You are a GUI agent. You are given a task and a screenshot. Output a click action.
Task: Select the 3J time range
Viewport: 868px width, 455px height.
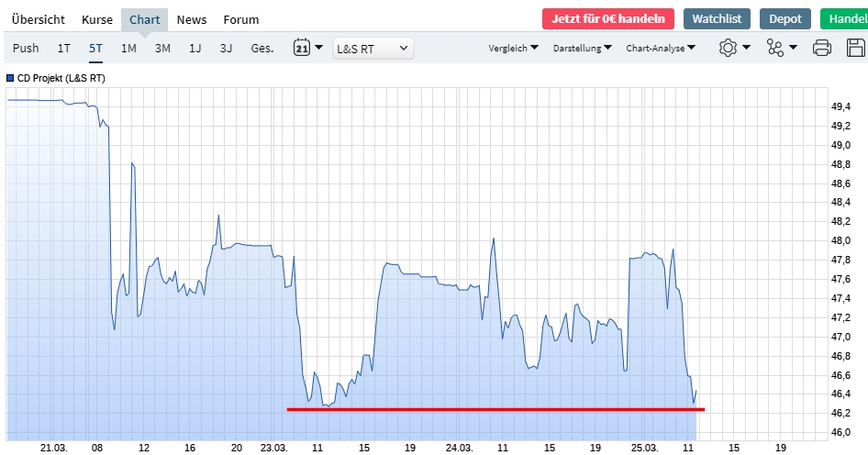(226, 48)
